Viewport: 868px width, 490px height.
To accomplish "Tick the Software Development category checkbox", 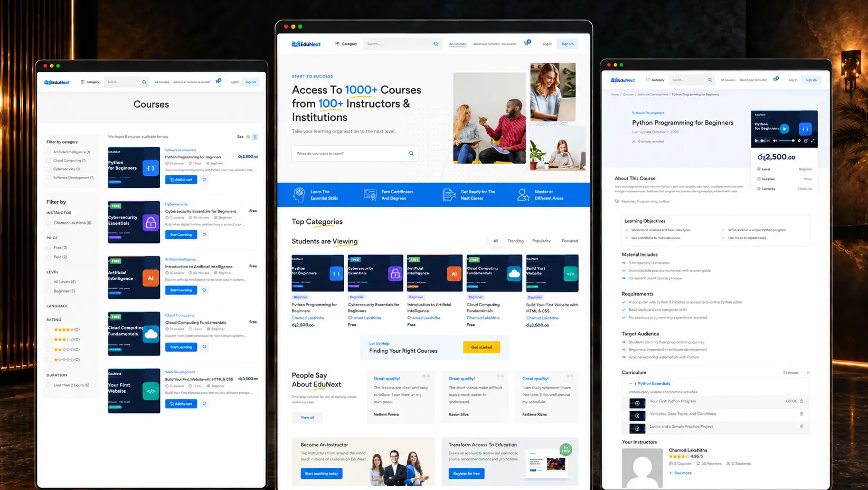I will pyautogui.click(x=49, y=177).
